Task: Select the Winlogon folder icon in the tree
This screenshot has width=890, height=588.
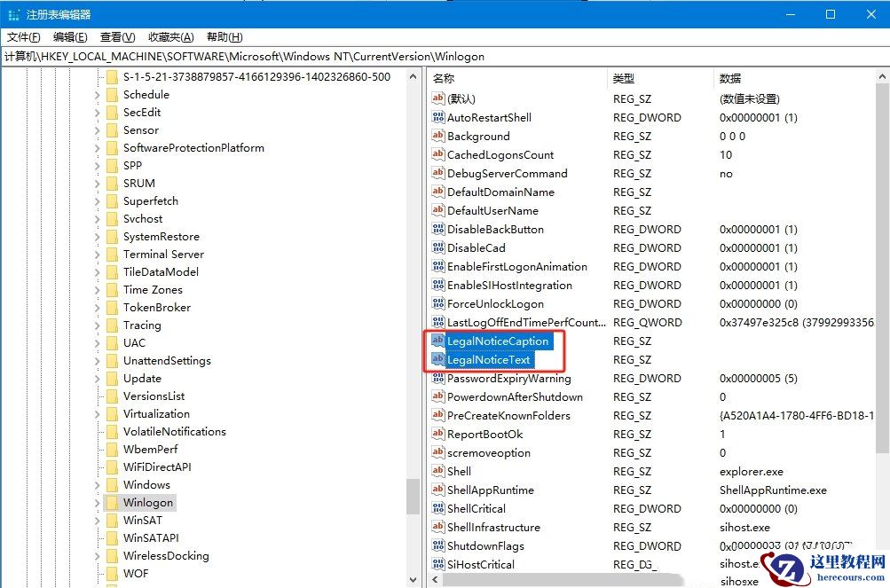Action: click(x=114, y=502)
